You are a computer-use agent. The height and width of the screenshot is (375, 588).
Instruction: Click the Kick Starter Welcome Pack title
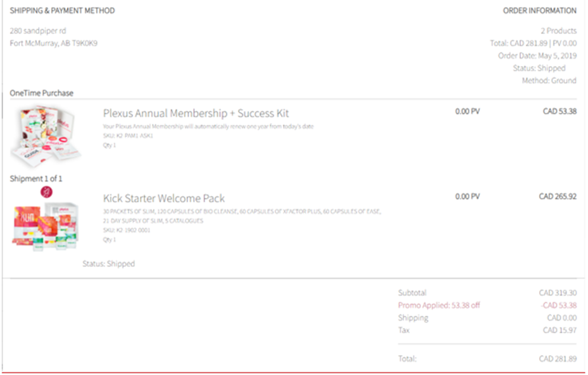(164, 198)
